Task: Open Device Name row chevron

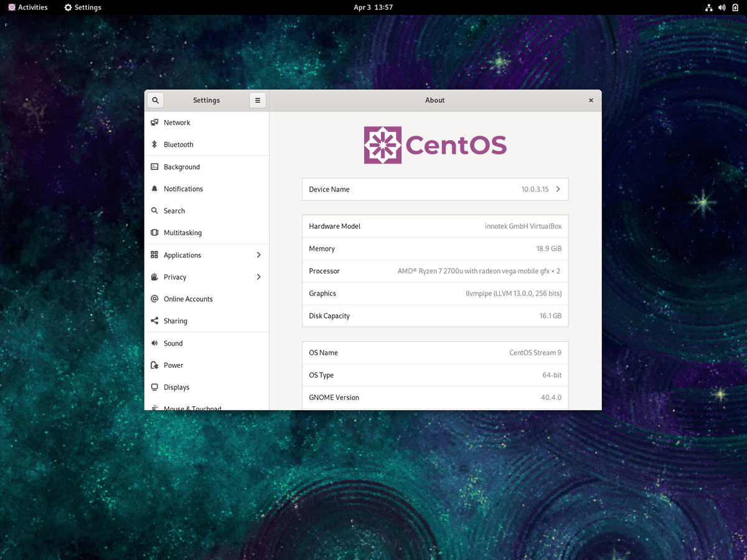Action: [558, 189]
